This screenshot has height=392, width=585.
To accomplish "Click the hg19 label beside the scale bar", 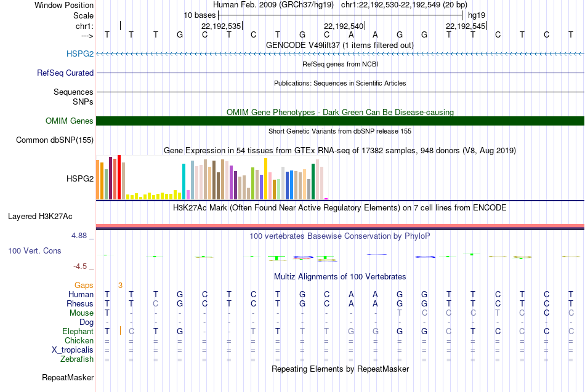I will point(477,15).
